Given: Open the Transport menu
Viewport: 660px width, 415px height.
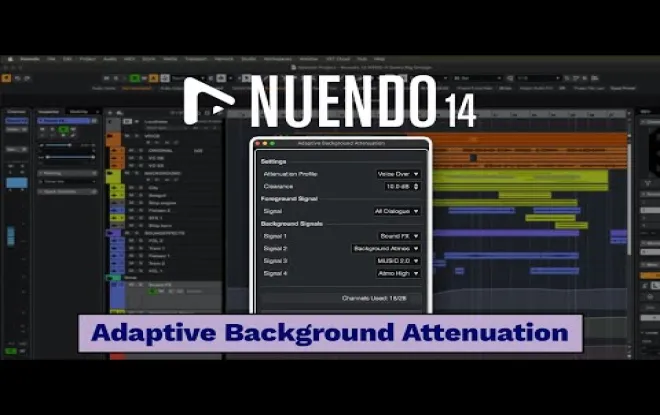Looking at the screenshot, I should [196, 59].
